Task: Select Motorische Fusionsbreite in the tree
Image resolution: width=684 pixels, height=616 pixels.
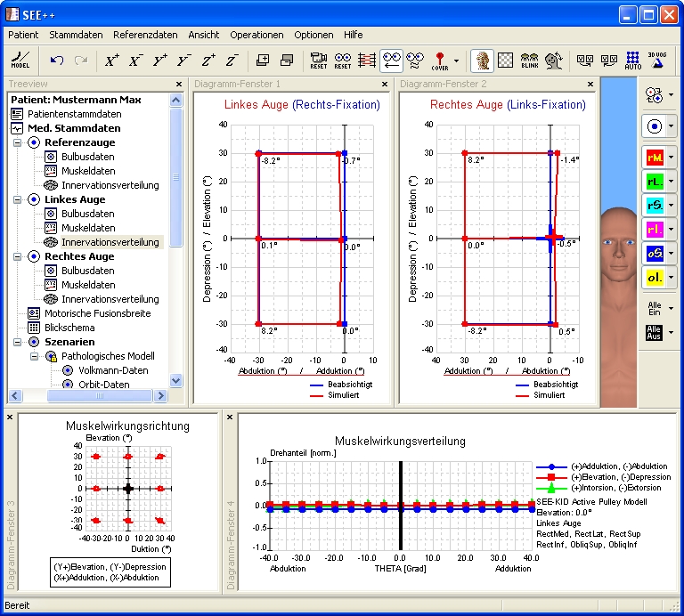Action: (x=97, y=313)
